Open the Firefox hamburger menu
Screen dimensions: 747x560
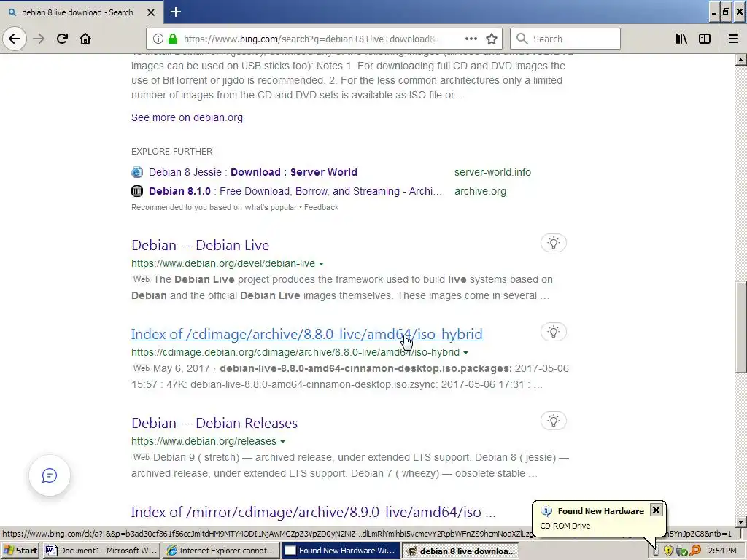pos(733,39)
